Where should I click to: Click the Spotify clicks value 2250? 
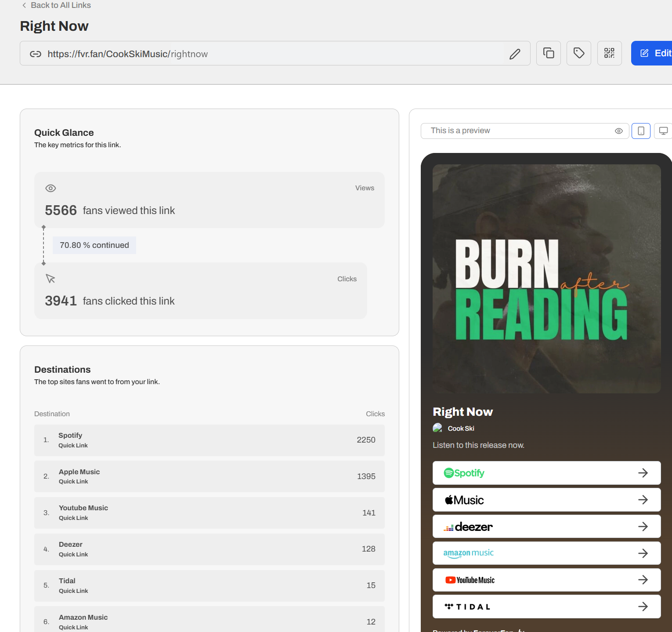[366, 440]
